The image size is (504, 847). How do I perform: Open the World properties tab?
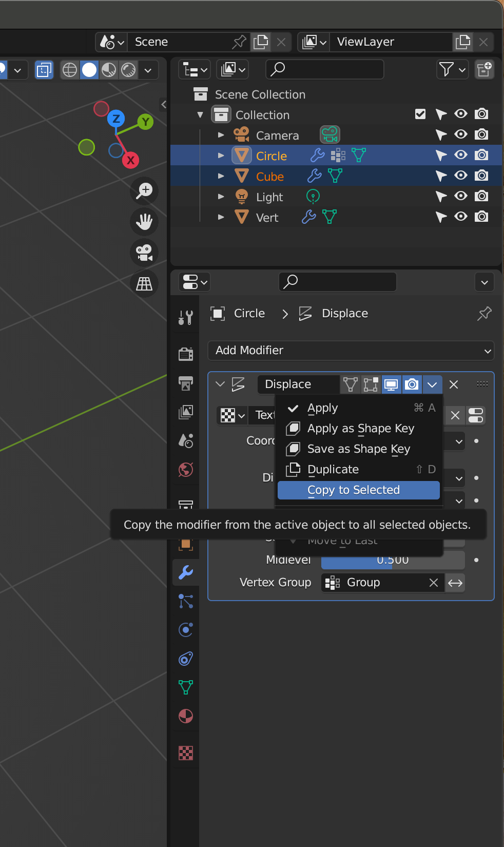pyautogui.click(x=186, y=469)
